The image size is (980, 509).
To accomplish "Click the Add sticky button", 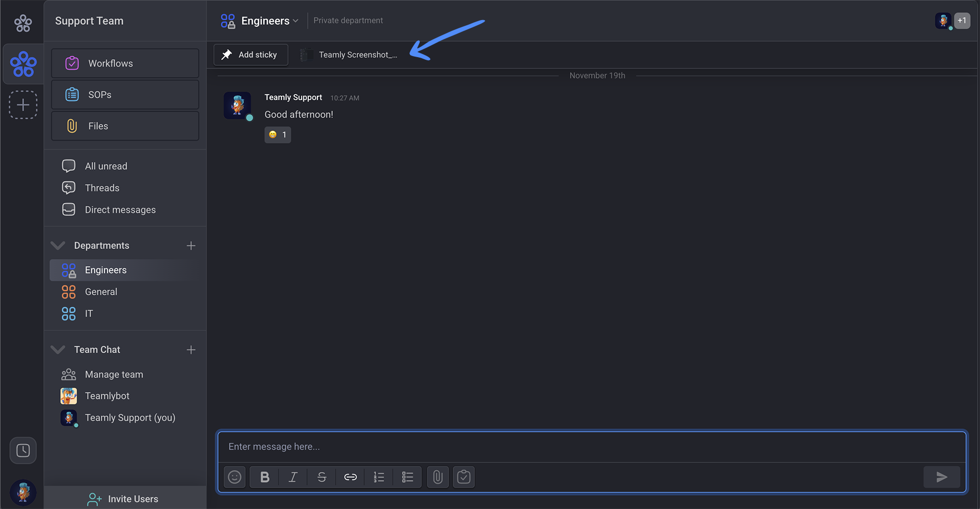I will click(x=251, y=55).
